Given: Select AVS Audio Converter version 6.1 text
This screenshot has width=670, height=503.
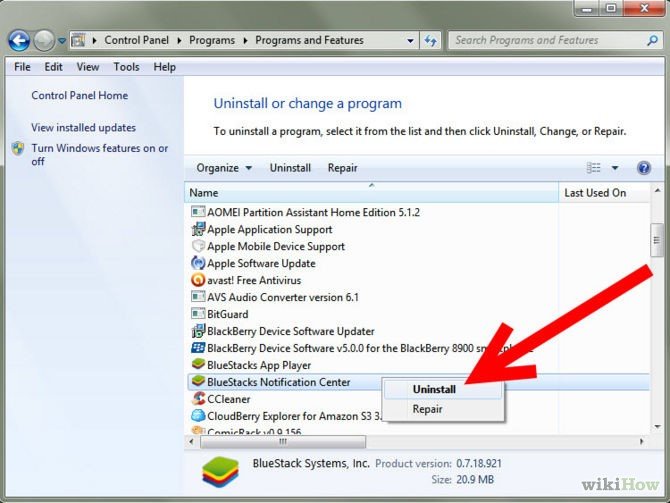Looking at the screenshot, I should coord(283,297).
